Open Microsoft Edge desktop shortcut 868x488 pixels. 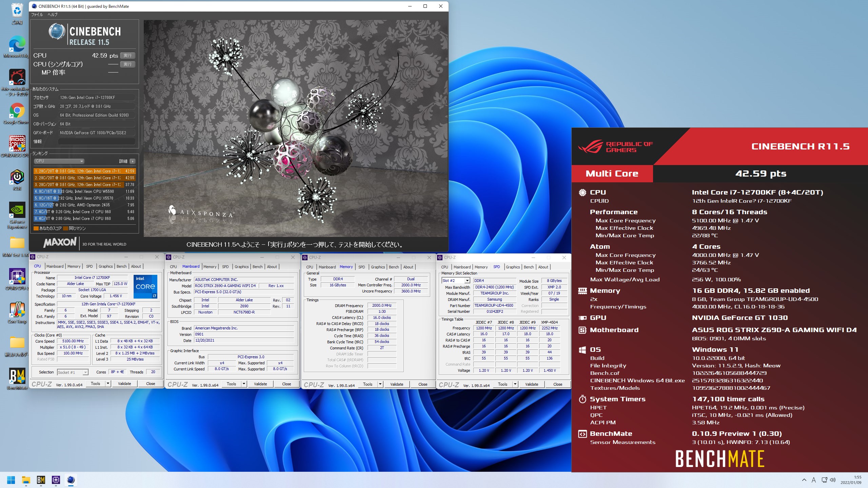tap(17, 47)
